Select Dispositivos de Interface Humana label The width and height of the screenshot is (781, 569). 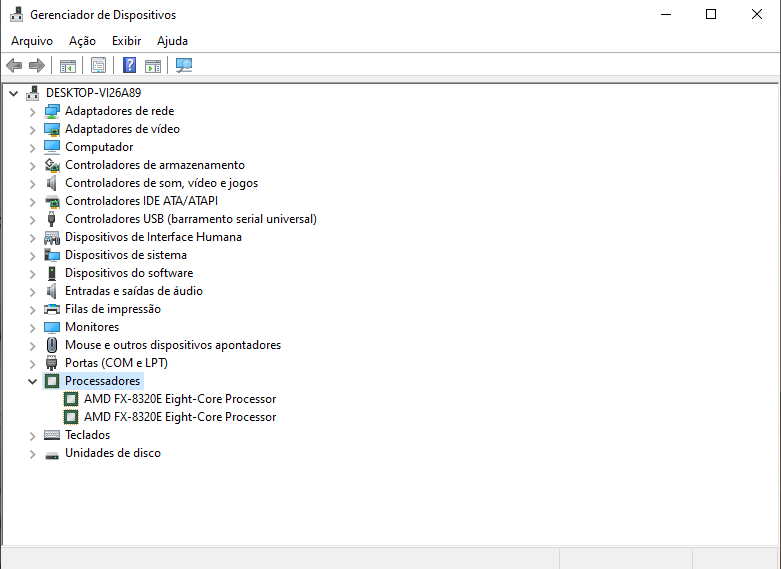click(153, 237)
